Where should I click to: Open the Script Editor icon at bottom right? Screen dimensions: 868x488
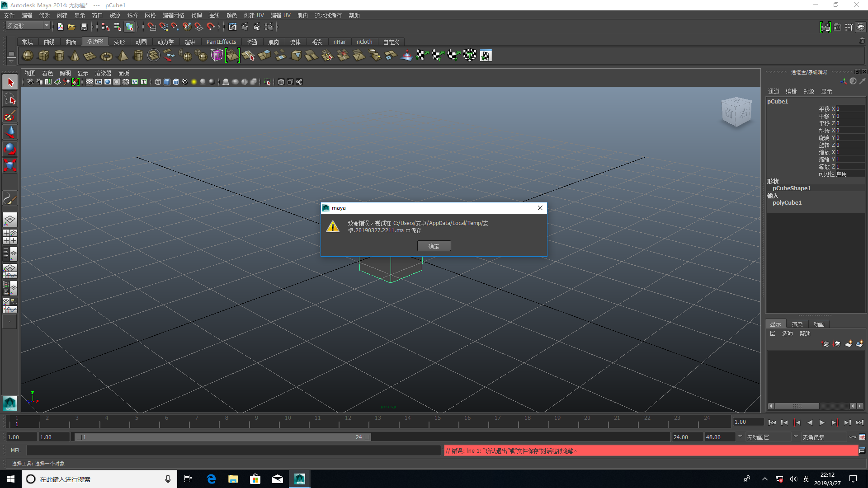coord(862,450)
